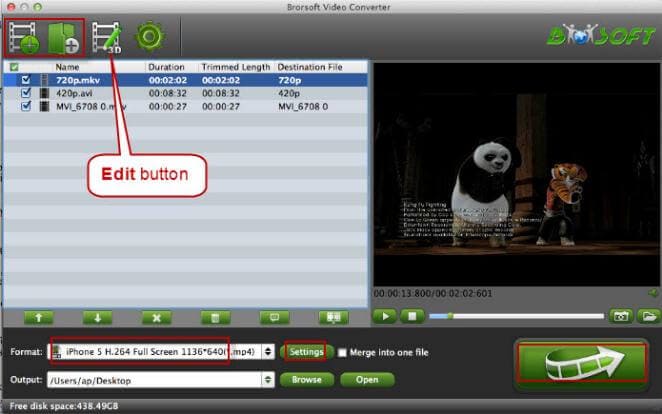Viewport: 662px width, 414px height.
Task: Play the preview video
Action: click(385, 316)
